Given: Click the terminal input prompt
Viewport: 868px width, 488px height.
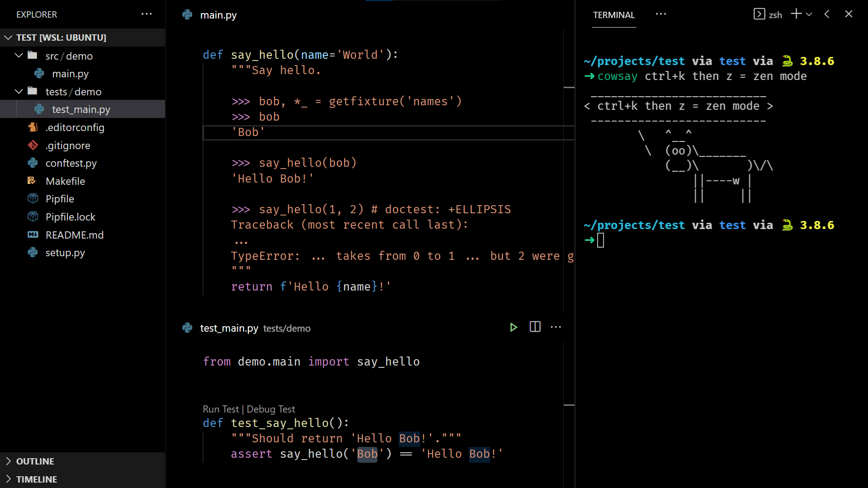Looking at the screenshot, I should coord(601,240).
